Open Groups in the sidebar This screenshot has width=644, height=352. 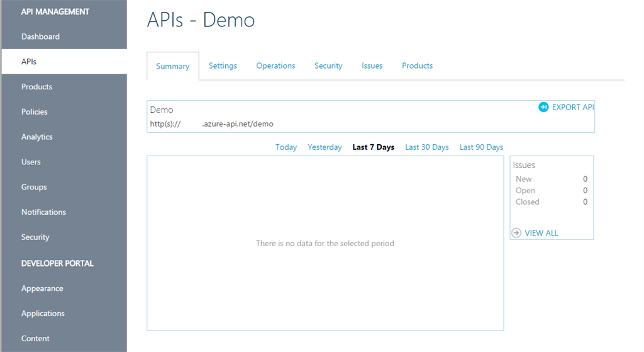[34, 187]
